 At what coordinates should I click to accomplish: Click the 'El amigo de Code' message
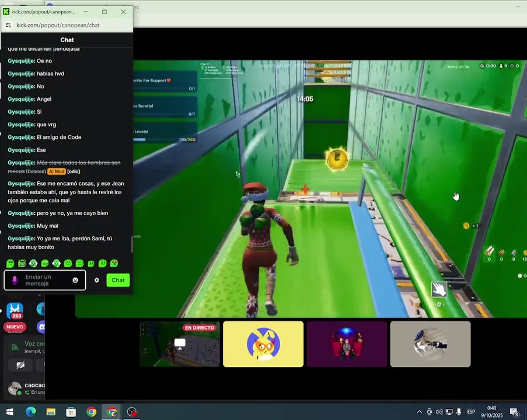(59, 137)
